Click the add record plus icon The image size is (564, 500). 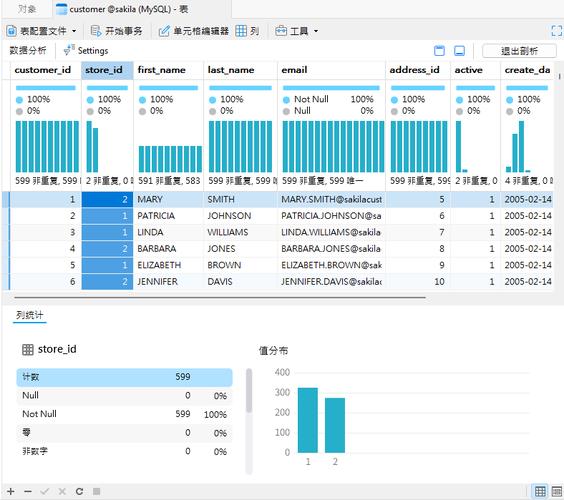[10, 491]
